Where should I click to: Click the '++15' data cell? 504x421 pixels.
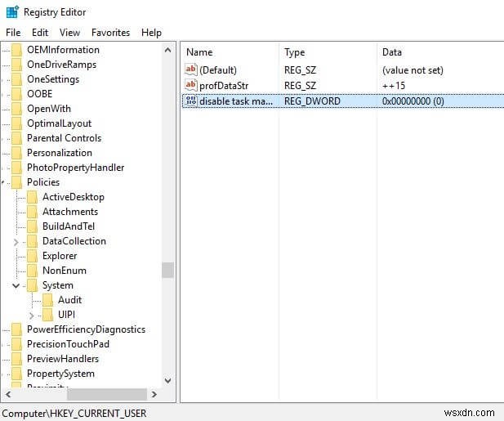[x=394, y=86]
